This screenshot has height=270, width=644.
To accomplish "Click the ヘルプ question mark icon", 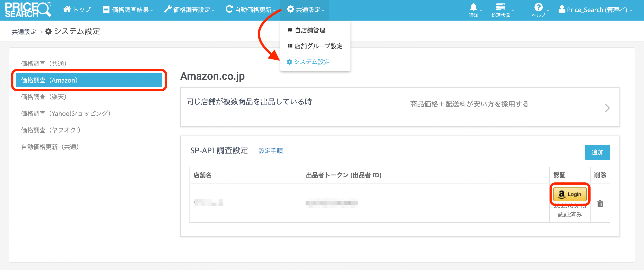I will (538, 7).
